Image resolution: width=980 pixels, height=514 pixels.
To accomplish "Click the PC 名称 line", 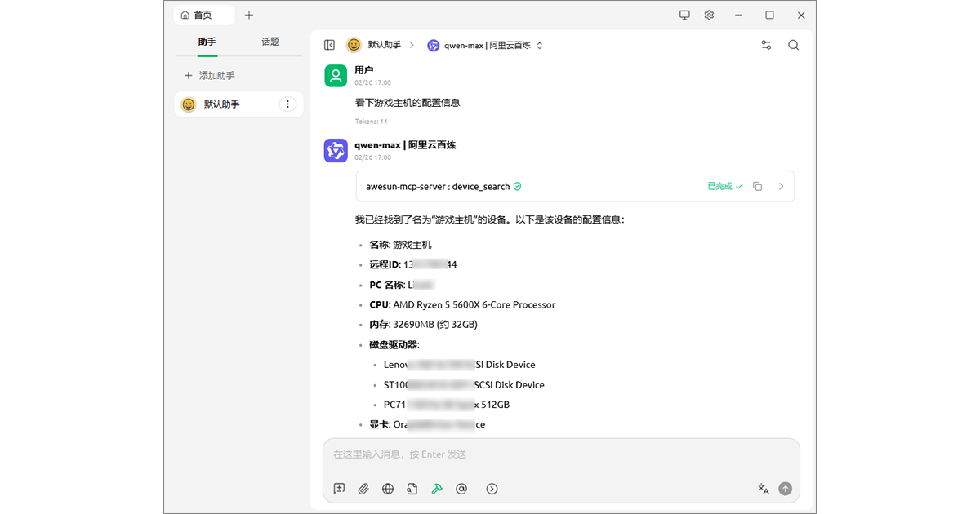I will coord(402,285).
